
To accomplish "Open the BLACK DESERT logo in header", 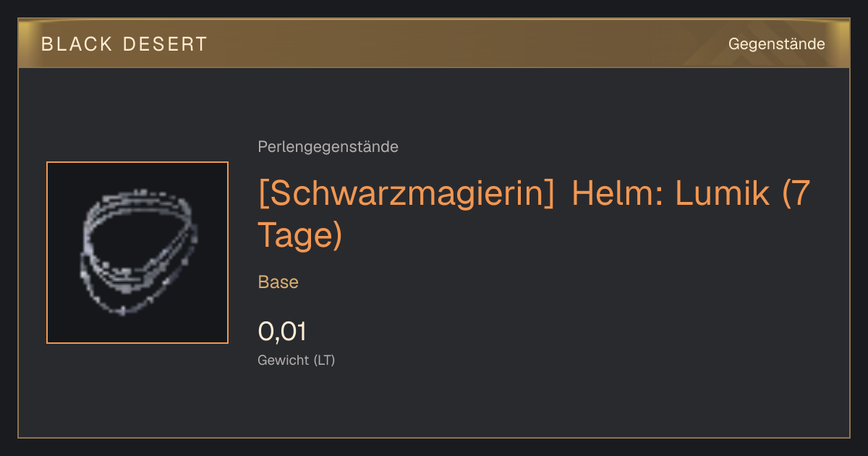I will [x=124, y=44].
